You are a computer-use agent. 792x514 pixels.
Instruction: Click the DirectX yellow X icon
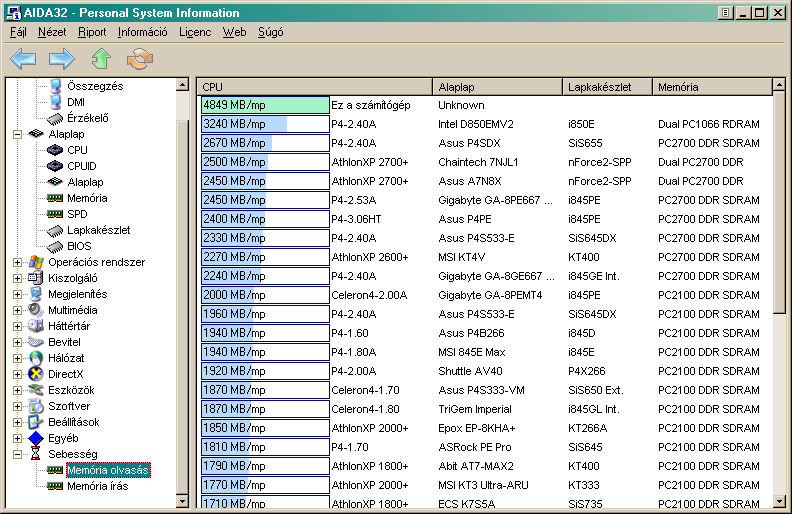pyautogui.click(x=36, y=374)
